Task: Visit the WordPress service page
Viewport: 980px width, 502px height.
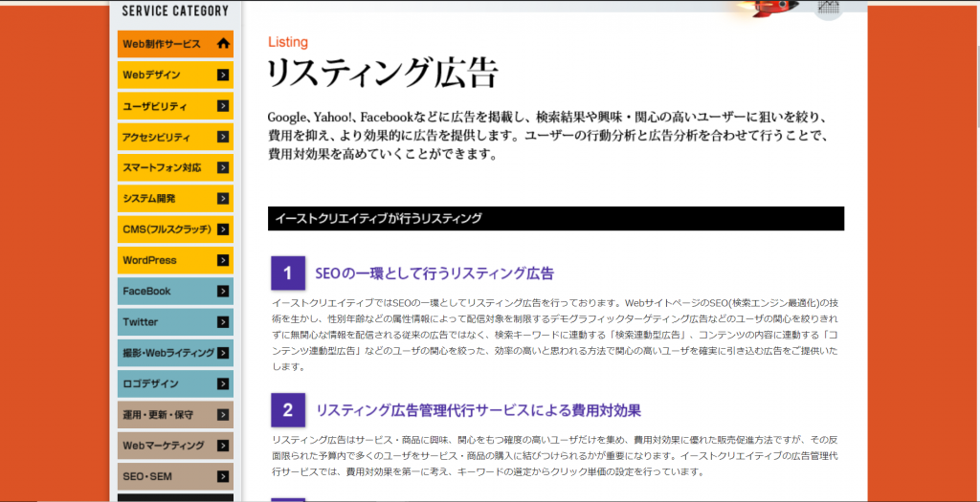Action: (x=176, y=260)
